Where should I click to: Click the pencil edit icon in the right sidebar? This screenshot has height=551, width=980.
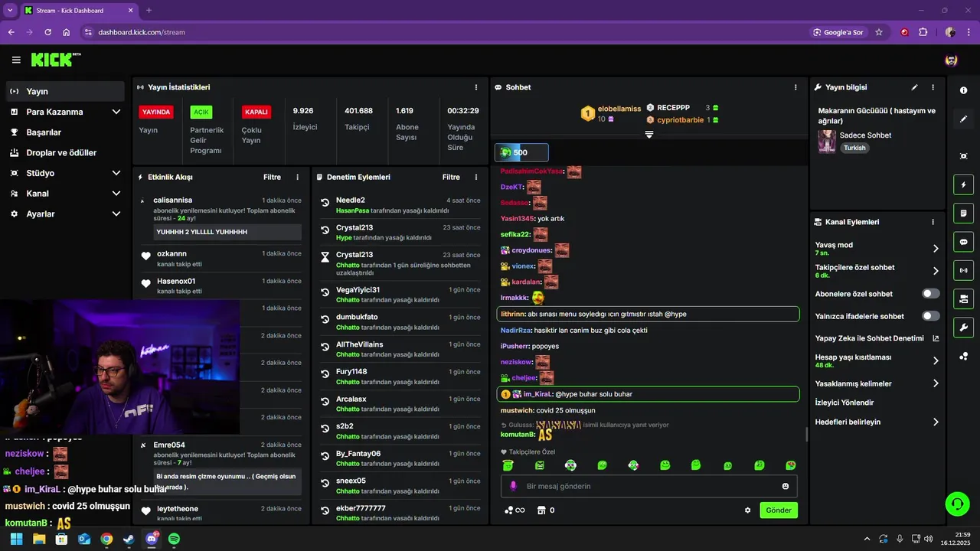(963, 119)
